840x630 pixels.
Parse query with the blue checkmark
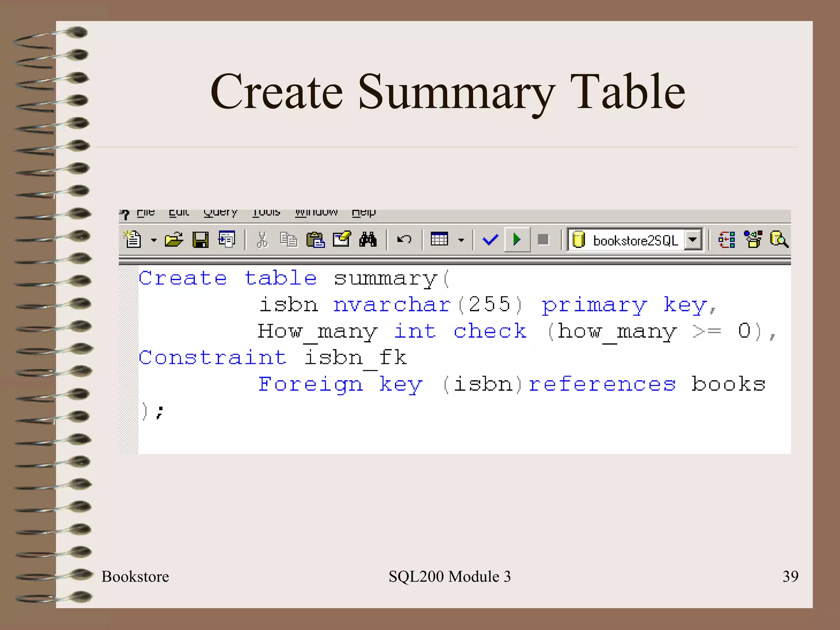pos(490,240)
